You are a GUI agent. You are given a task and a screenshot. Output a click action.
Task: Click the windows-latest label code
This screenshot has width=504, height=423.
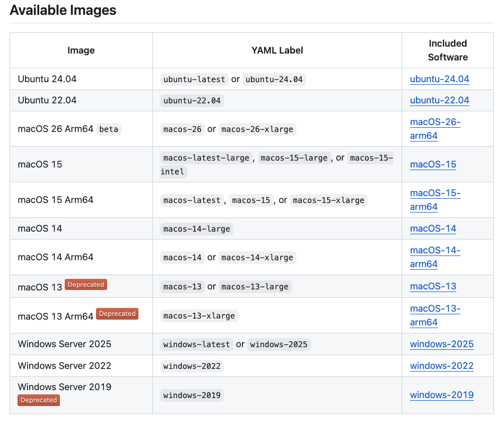197,345
